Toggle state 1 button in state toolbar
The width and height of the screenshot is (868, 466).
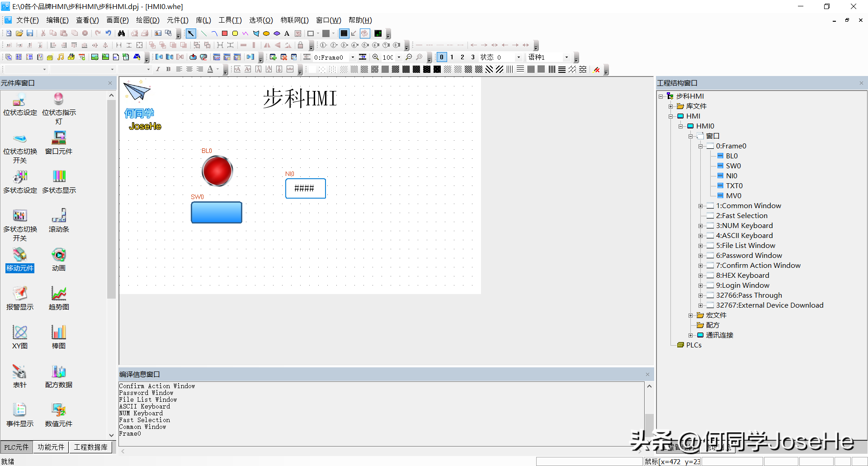(452, 57)
